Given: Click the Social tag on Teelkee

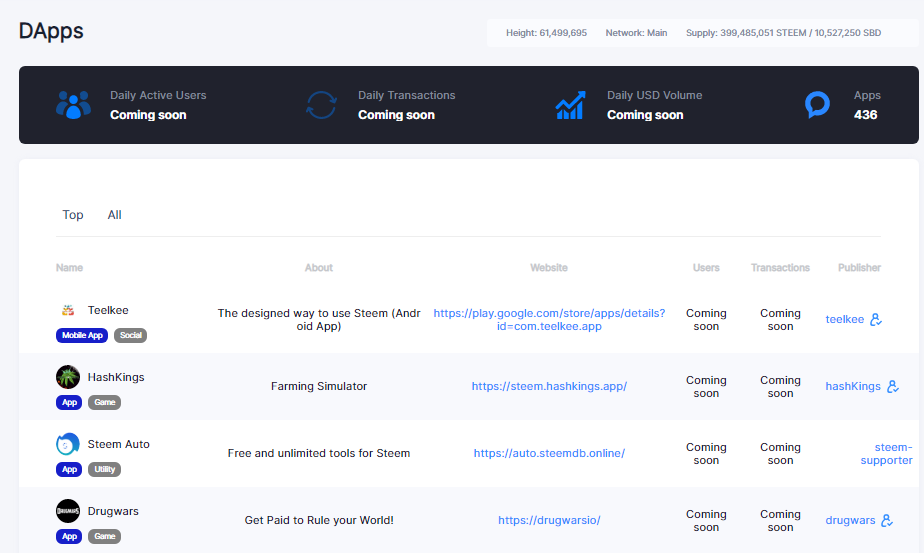Looking at the screenshot, I should coord(130,335).
